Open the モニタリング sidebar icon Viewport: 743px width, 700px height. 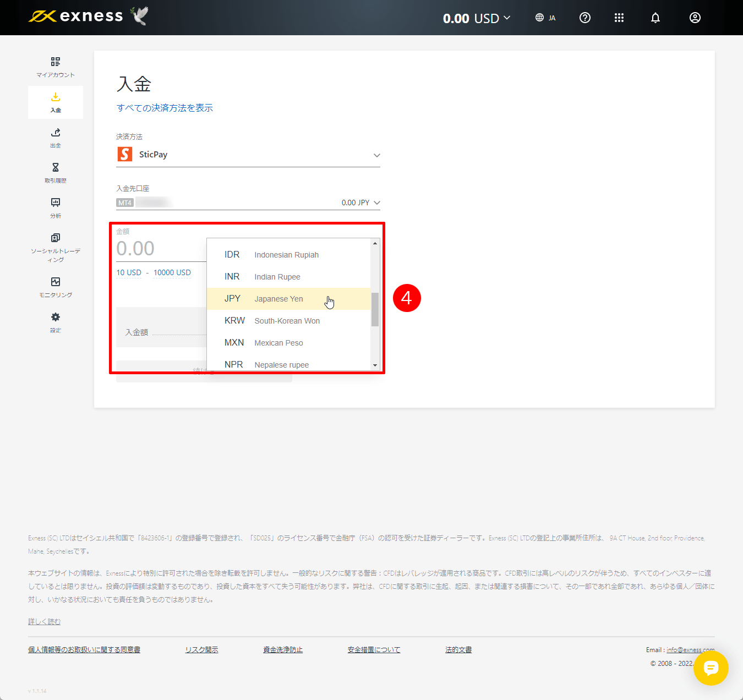(55, 287)
